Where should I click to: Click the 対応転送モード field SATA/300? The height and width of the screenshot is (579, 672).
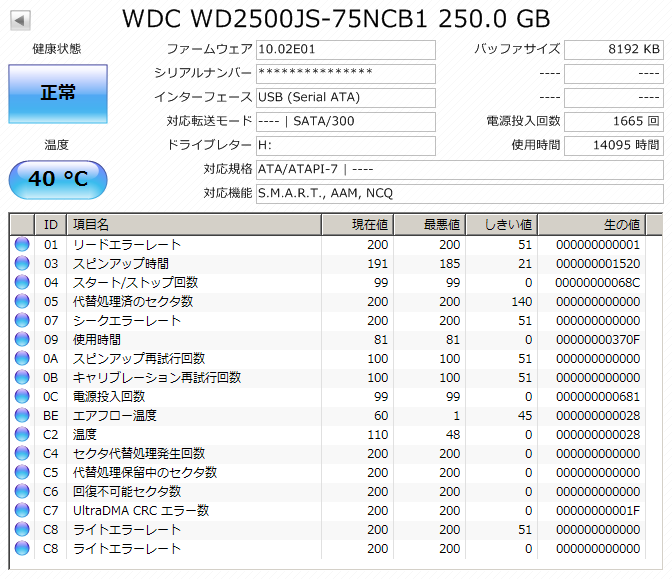point(346,122)
